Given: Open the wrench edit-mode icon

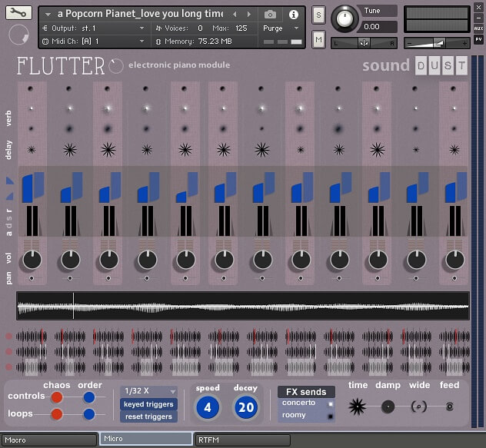Looking at the screenshot, I should coord(18,13).
